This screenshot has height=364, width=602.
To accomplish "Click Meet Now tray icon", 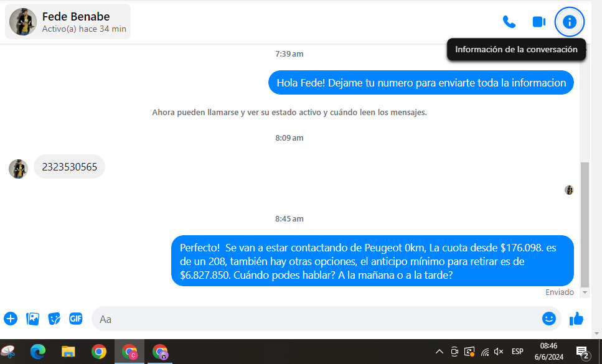I will coord(454,352).
